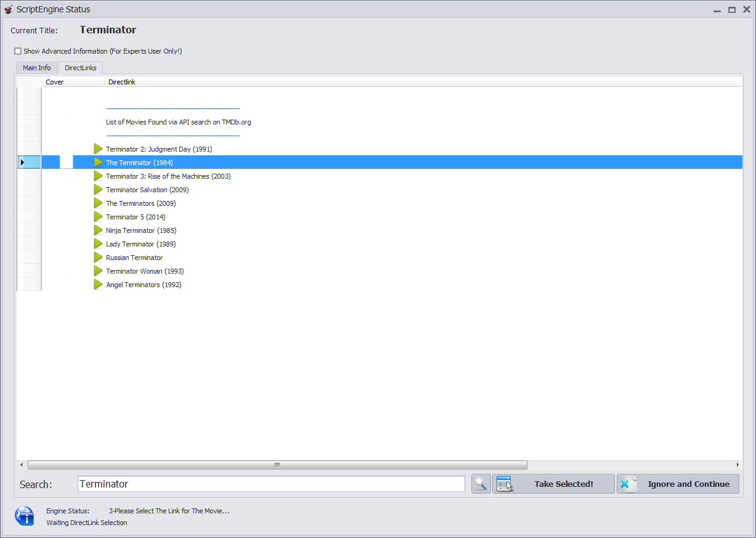This screenshot has height=538, width=756.
Task: Click the ScriptEngine app icon in title bar
Action: (x=8, y=9)
